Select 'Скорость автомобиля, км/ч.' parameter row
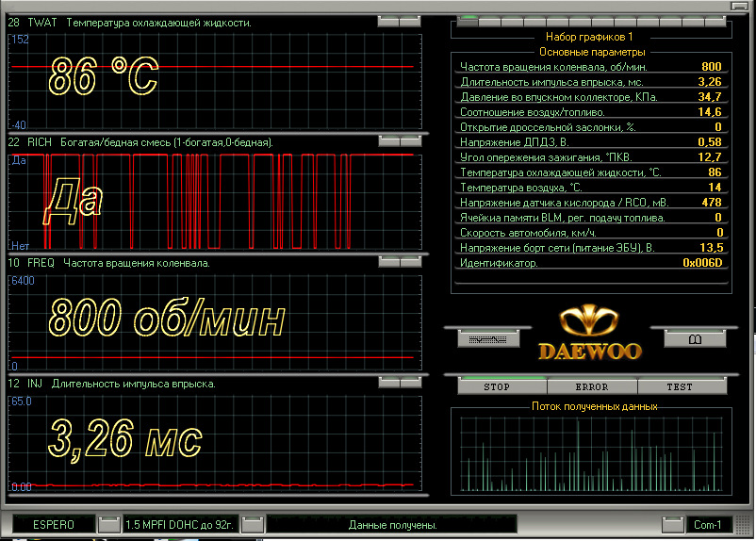The image size is (756, 541). pyautogui.click(x=591, y=233)
